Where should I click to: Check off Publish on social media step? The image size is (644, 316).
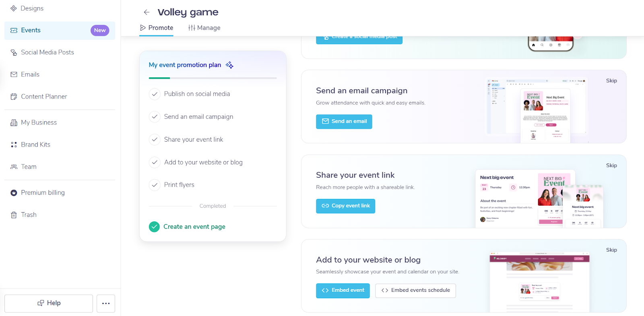click(155, 94)
